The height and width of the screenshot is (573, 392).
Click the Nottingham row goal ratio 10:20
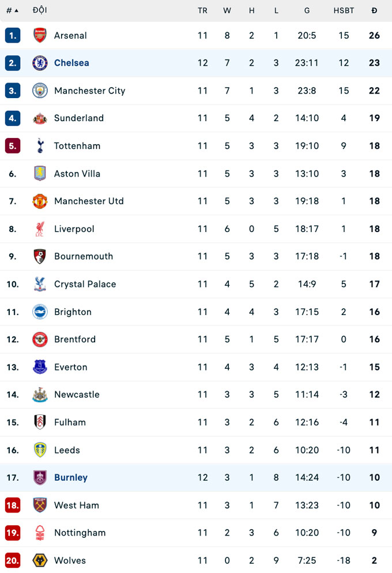(x=307, y=533)
